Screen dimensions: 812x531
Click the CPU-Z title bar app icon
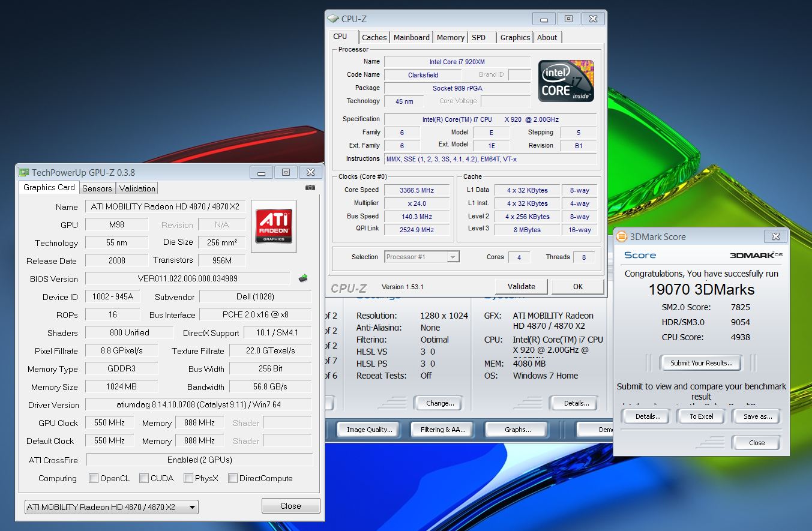(334, 19)
